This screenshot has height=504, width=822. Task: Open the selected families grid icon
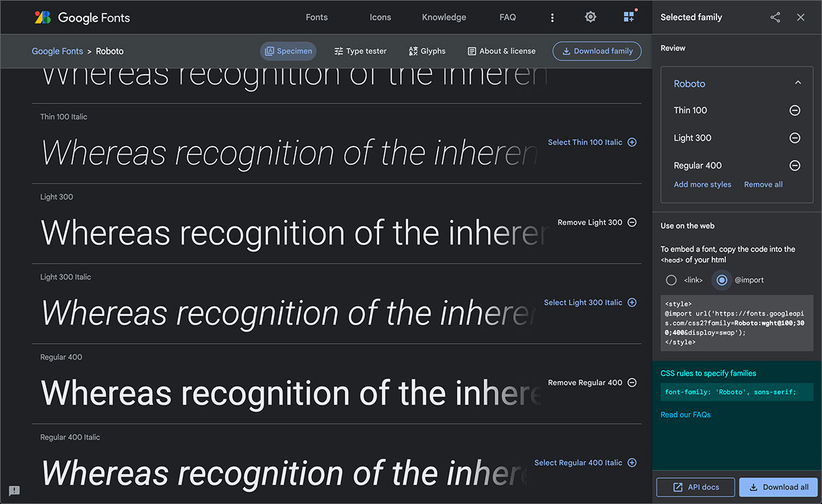click(x=629, y=16)
